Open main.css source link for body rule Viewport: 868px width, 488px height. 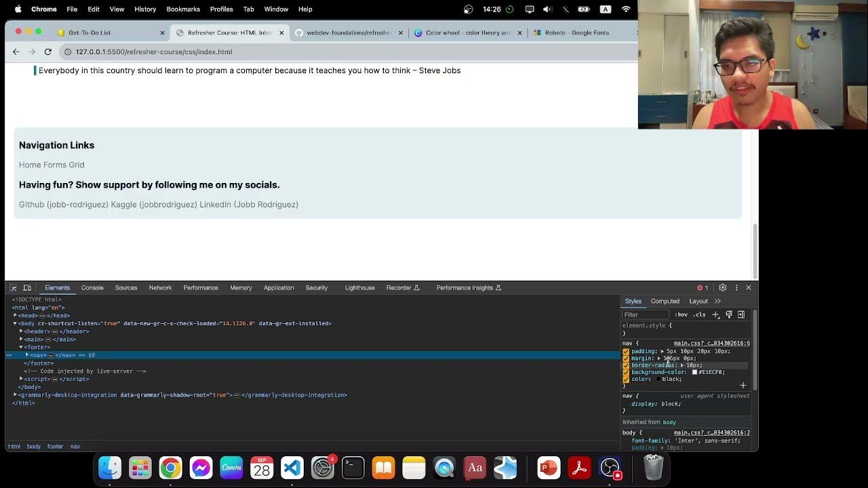tap(711, 433)
